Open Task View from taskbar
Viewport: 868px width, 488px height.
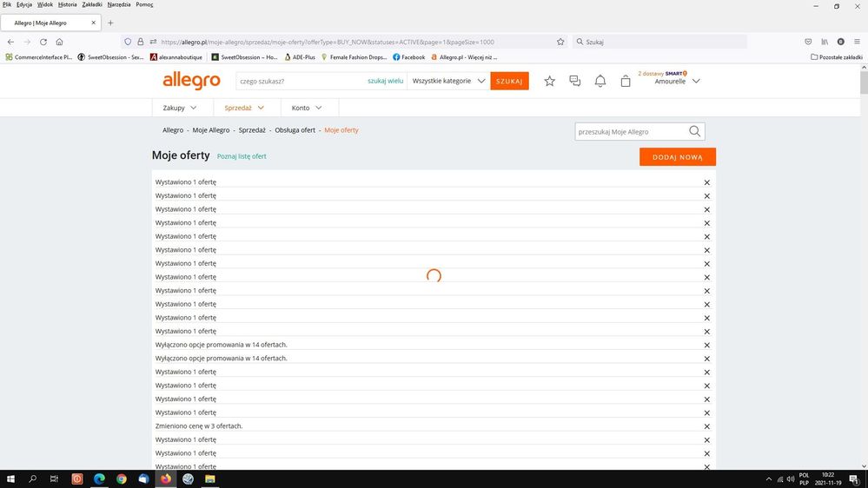tap(54, 479)
